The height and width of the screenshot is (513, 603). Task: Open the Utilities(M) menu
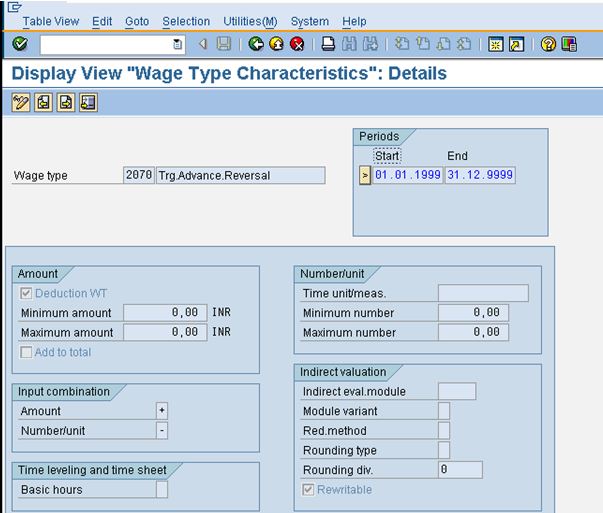coord(250,22)
